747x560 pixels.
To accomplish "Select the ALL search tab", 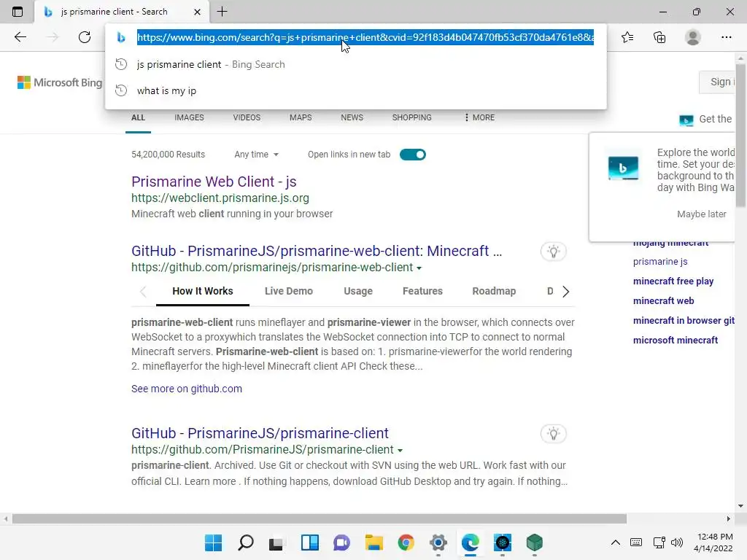I will (138, 117).
